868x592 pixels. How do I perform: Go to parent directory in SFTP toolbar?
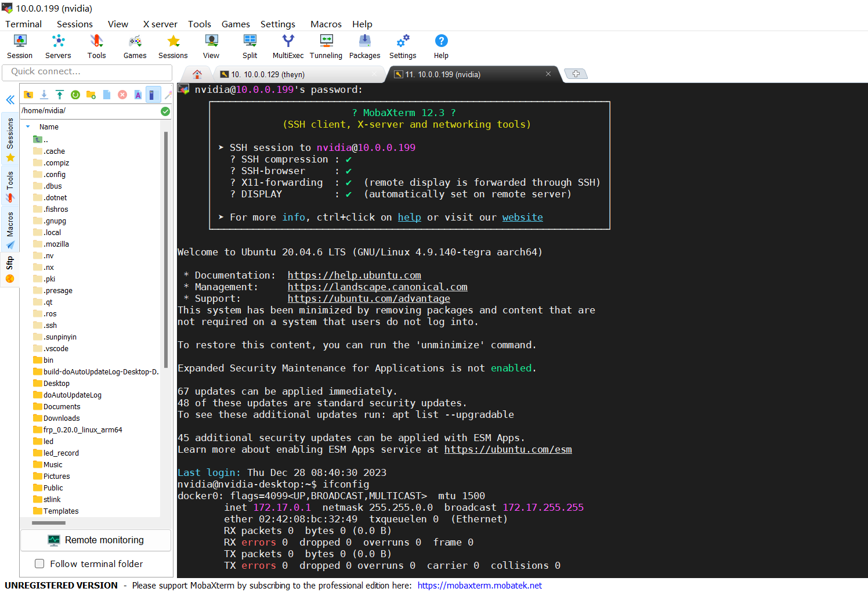(x=28, y=95)
